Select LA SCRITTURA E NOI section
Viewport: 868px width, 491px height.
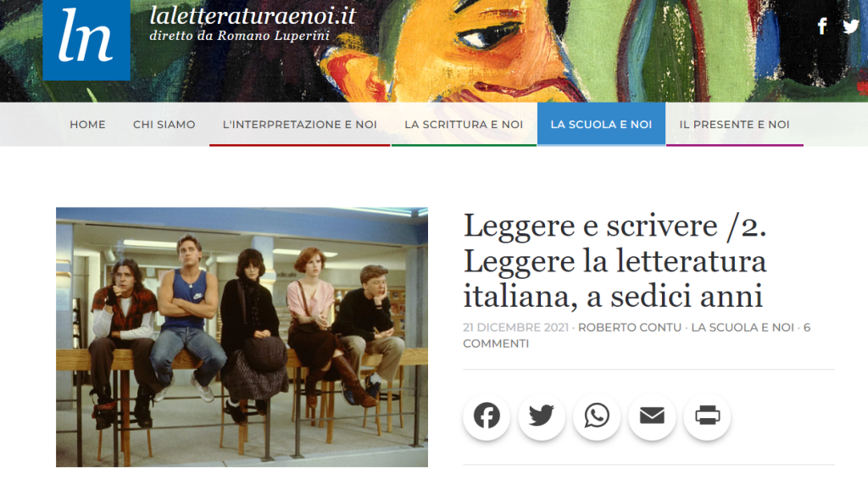(x=464, y=125)
